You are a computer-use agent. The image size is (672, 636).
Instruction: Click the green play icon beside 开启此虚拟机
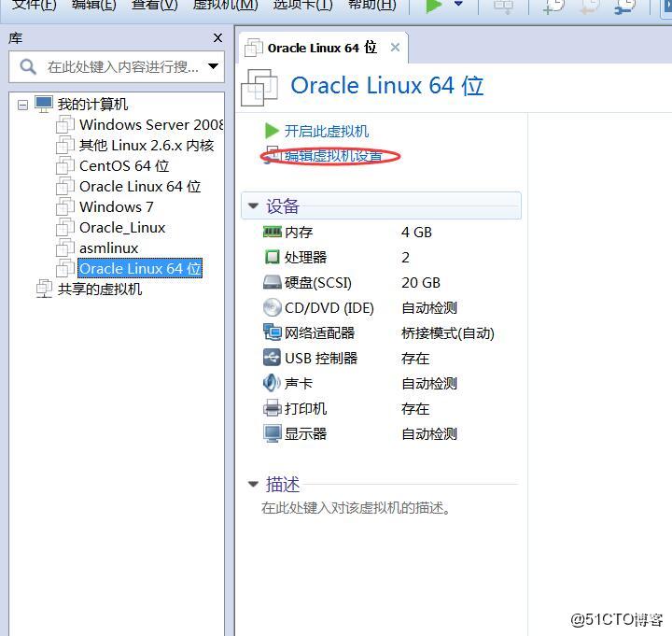[272, 131]
